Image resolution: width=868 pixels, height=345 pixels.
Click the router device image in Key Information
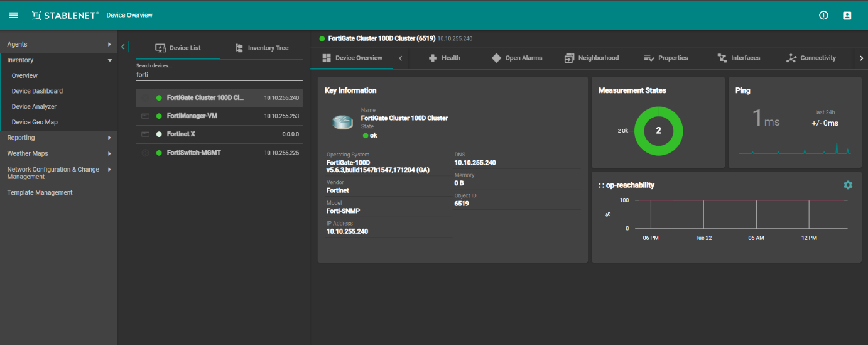pos(343,123)
